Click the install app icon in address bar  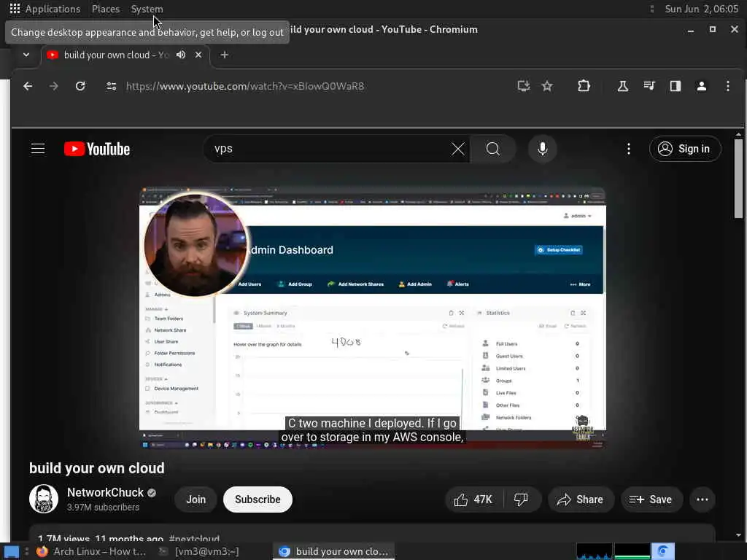524,86
